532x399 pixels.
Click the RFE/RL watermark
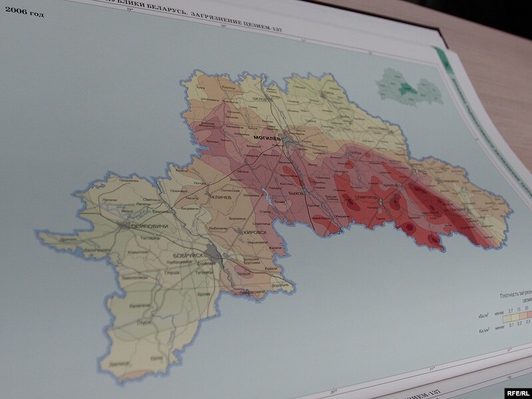(x=515, y=392)
